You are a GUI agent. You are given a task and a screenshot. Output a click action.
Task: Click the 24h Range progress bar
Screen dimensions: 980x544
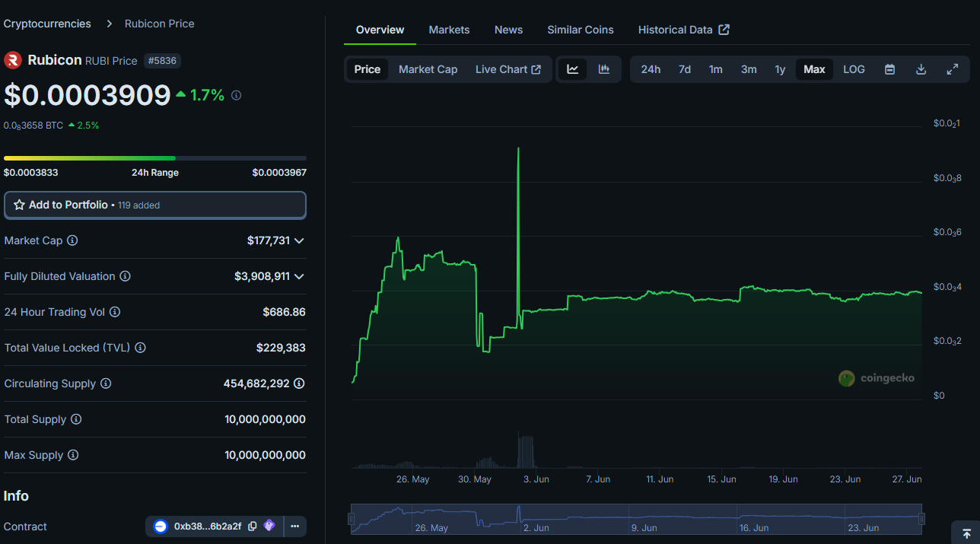tap(155, 158)
